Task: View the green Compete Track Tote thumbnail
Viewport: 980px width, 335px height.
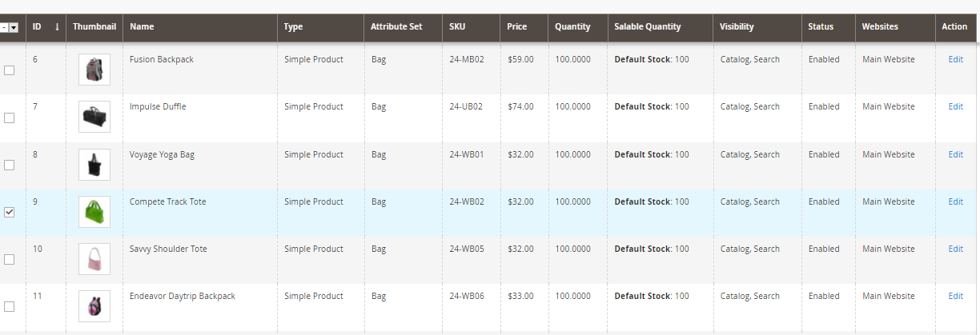Action: coord(94,212)
